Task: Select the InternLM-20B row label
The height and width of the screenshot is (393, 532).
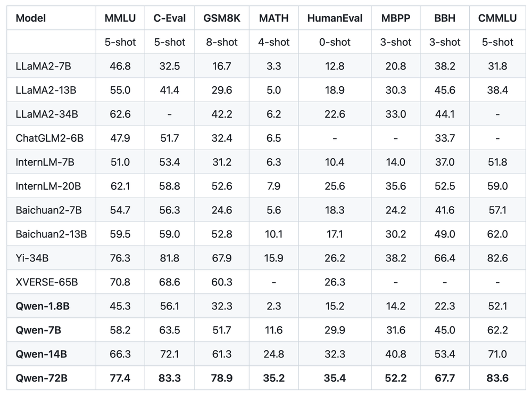Action: (49, 186)
